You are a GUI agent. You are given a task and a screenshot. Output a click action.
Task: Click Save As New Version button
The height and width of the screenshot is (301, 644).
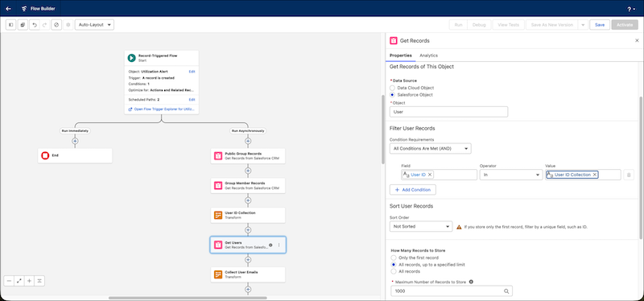pos(551,25)
